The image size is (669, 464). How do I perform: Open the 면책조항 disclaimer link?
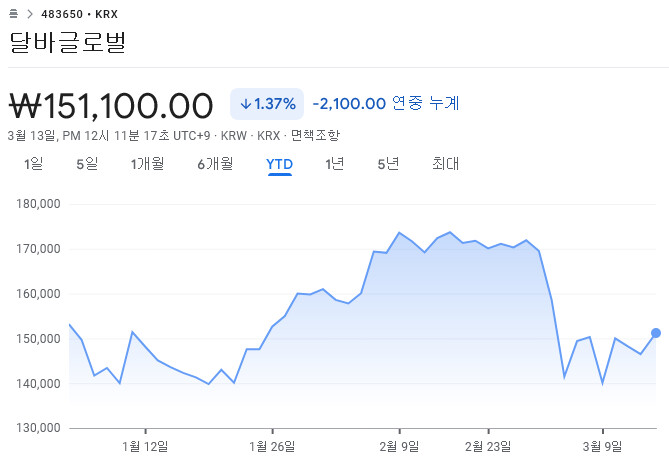pos(316,135)
